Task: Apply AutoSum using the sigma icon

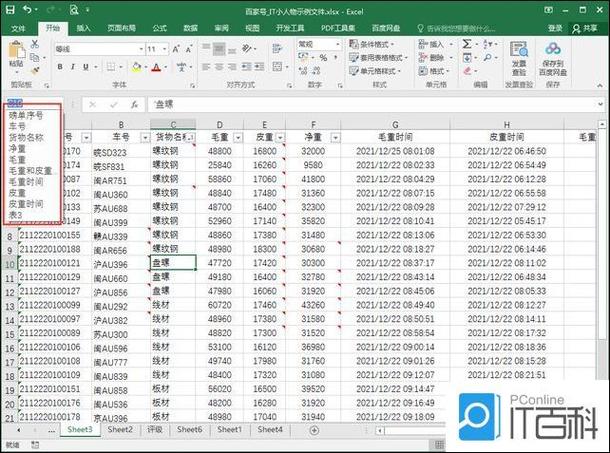Action: point(466,44)
